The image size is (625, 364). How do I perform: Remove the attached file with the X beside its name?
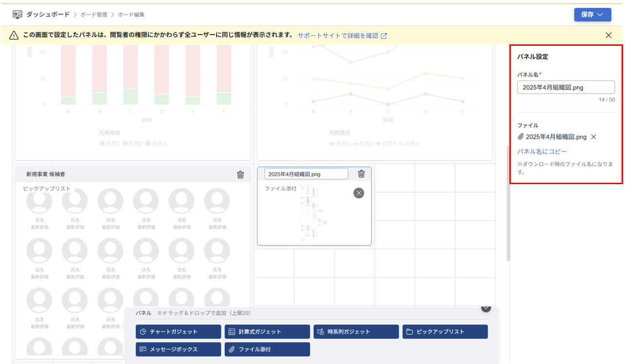point(593,137)
